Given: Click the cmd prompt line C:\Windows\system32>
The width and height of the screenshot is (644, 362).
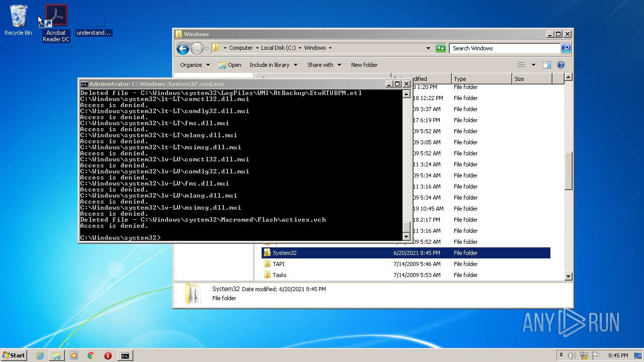Looking at the screenshot, I should [x=120, y=237].
